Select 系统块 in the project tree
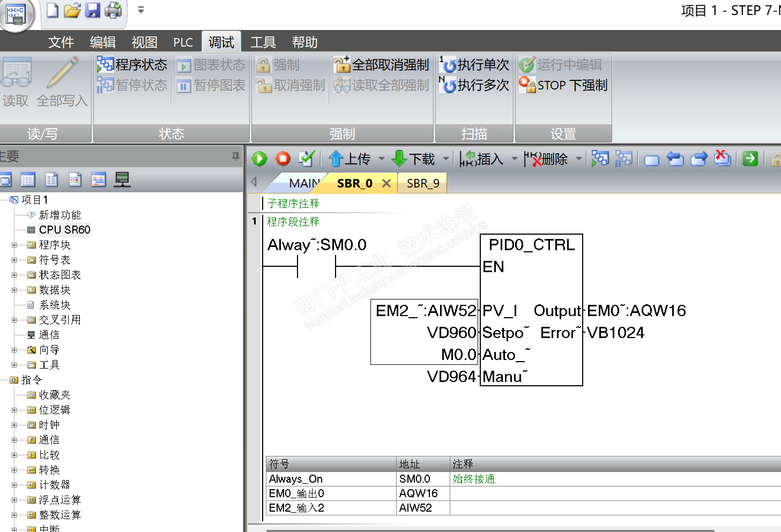This screenshot has height=532, width=781. (x=55, y=305)
